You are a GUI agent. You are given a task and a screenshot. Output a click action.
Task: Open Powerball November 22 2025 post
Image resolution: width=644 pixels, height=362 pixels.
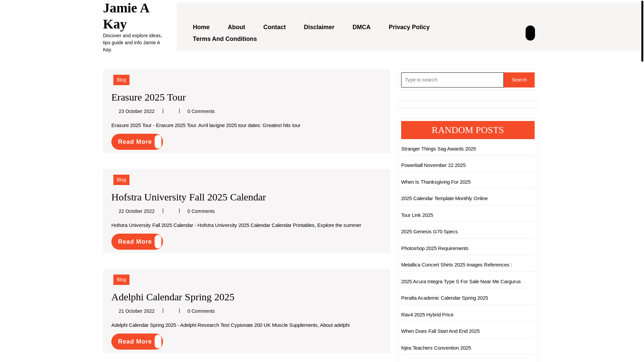pos(433,165)
